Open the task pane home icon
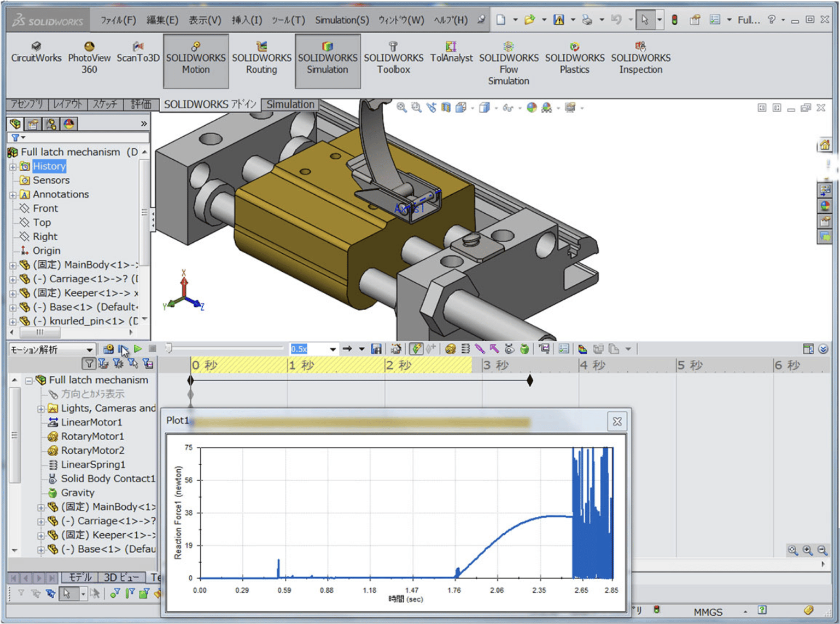Viewport: 840px width, 624px height. point(824,145)
